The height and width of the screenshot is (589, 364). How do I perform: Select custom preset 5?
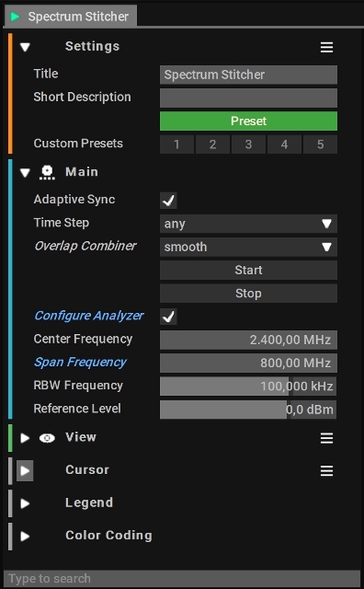click(320, 144)
